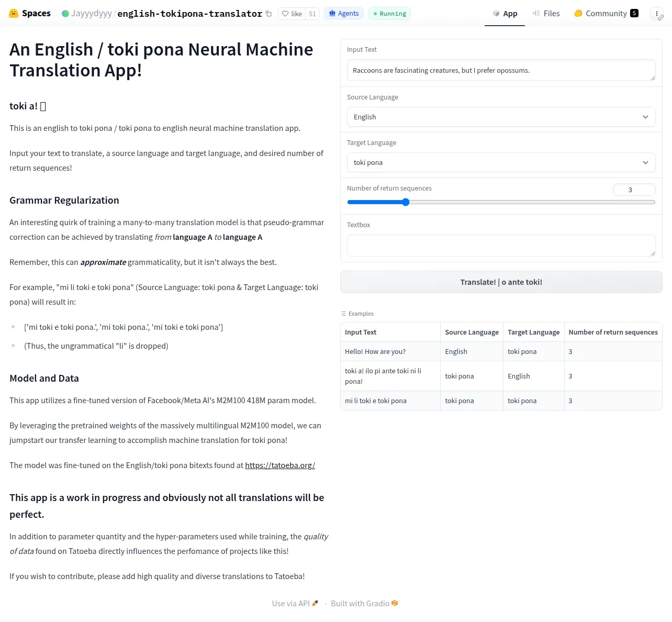This screenshot has height=622, width=672.
Task: Open the three-dots more options menu
Action: click(x=656, y=14)
